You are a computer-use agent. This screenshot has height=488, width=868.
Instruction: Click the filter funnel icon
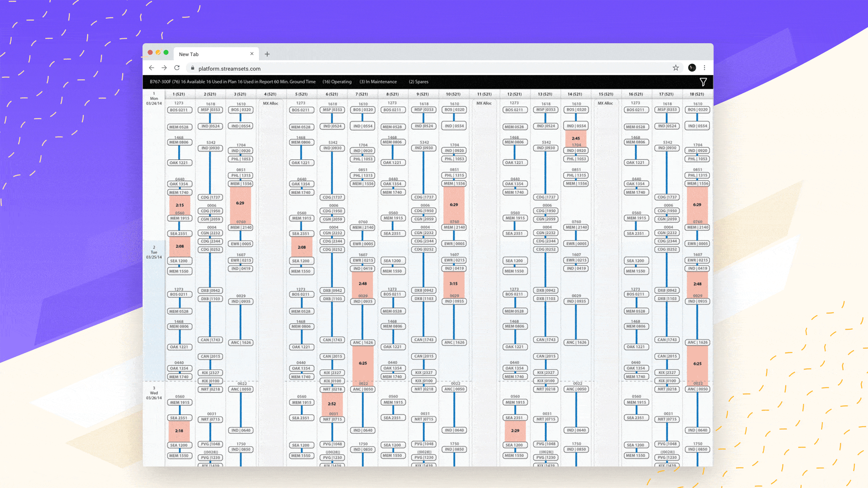click(x=703, y=82)
